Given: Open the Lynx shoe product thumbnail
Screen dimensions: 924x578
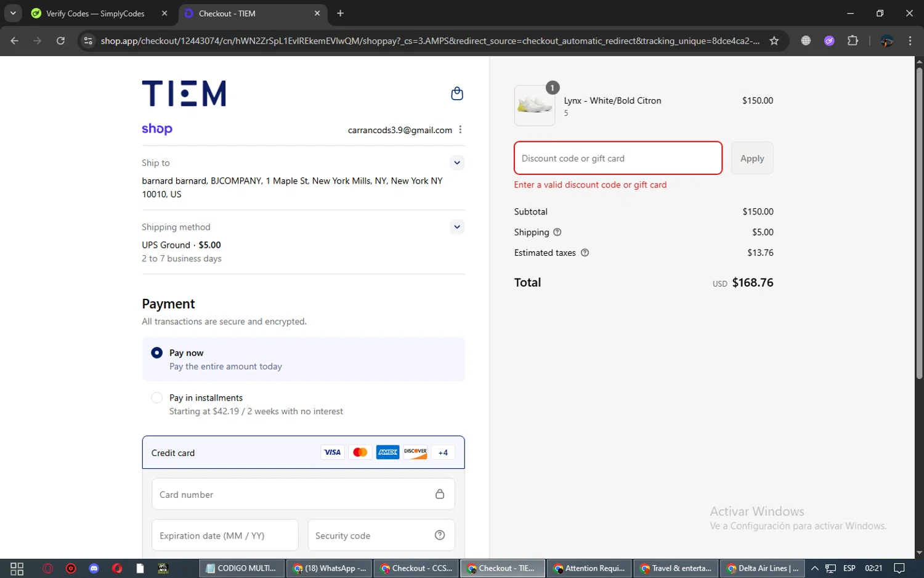Looking at the screenshot, I should coord(535,105).
